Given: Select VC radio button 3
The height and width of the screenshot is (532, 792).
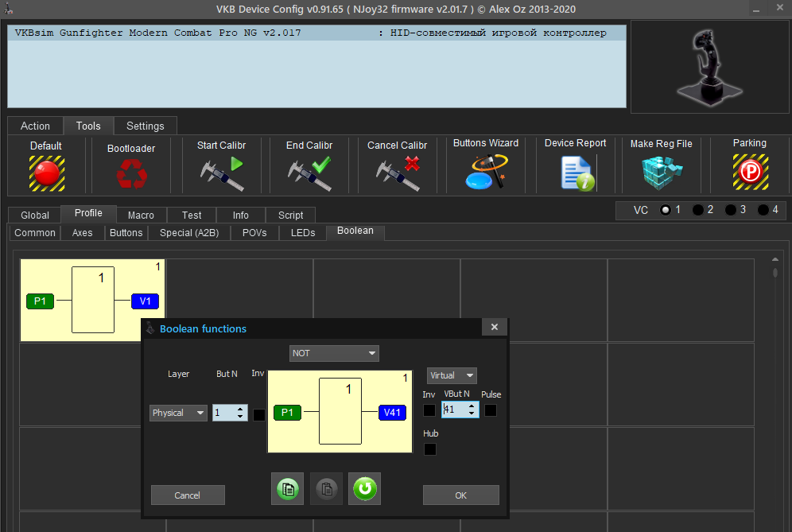Looking at the screenshot, I should tap(731, 210).
